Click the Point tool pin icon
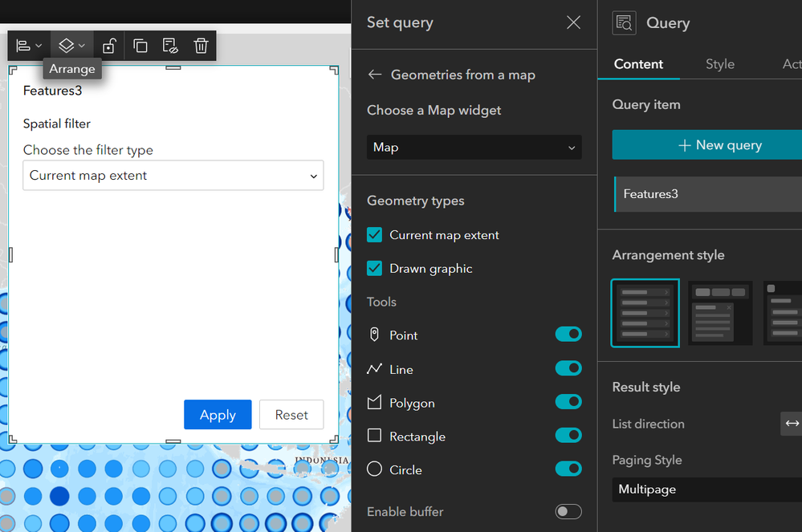The image size is (802, 532). click(374, 335)
